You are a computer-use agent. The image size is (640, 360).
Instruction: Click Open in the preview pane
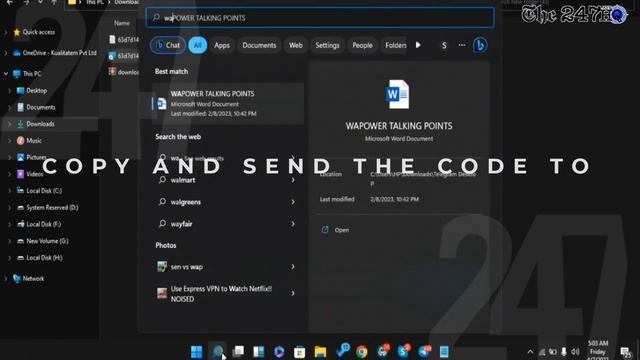(x=342, y=230)
